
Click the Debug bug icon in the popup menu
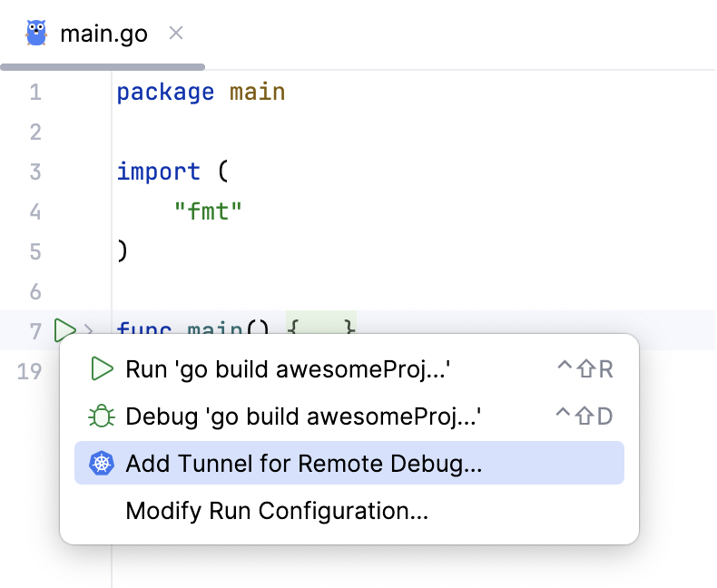[102, 416]
